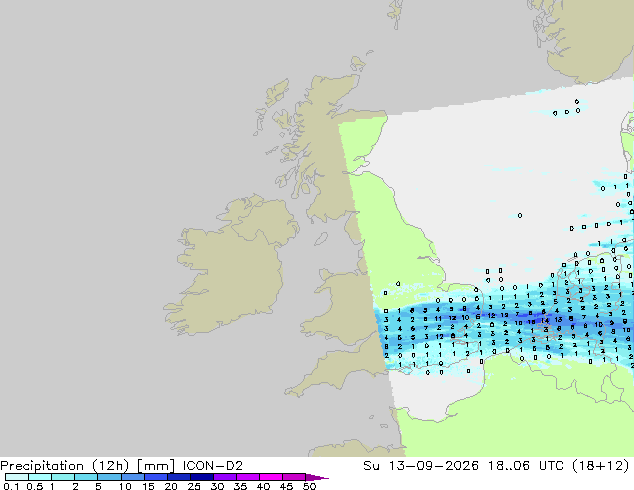
Task: Click the 35–40 mm violet legend swatch
Action: coord(248,477)
